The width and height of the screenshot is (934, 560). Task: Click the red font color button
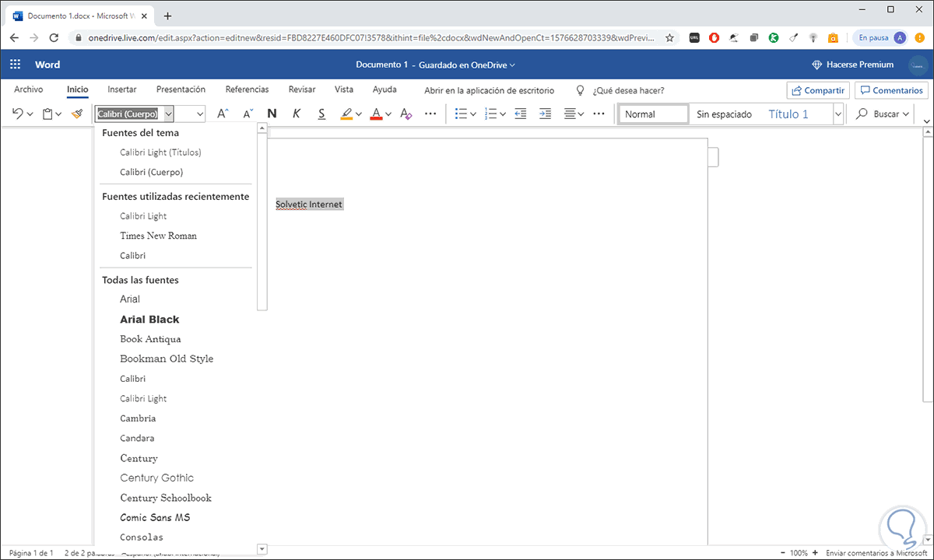376,114
